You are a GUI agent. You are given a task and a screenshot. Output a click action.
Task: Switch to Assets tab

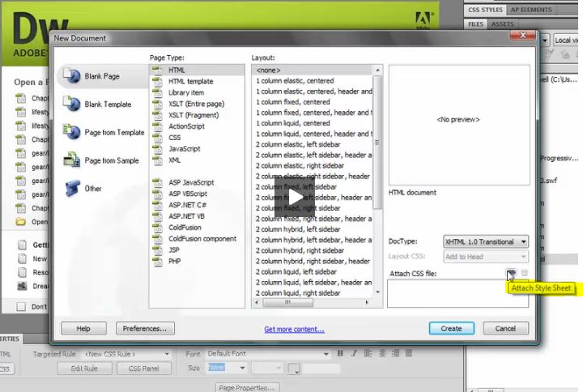(502, 24)
